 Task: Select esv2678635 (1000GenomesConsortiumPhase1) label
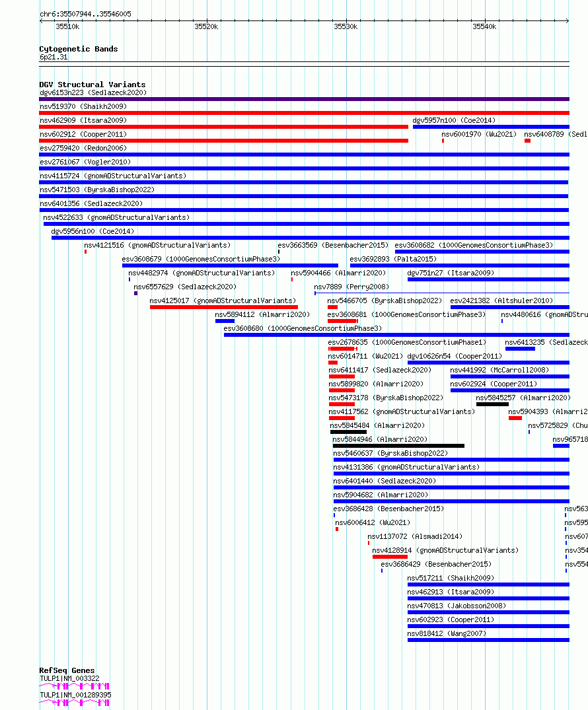point(407,342)
